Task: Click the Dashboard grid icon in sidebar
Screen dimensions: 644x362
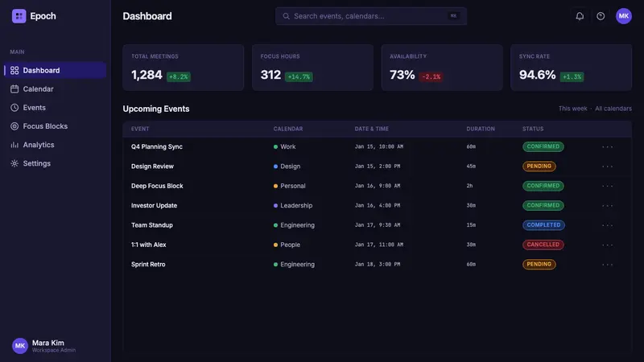Action: pyautogui.click(x=14, y=70)
